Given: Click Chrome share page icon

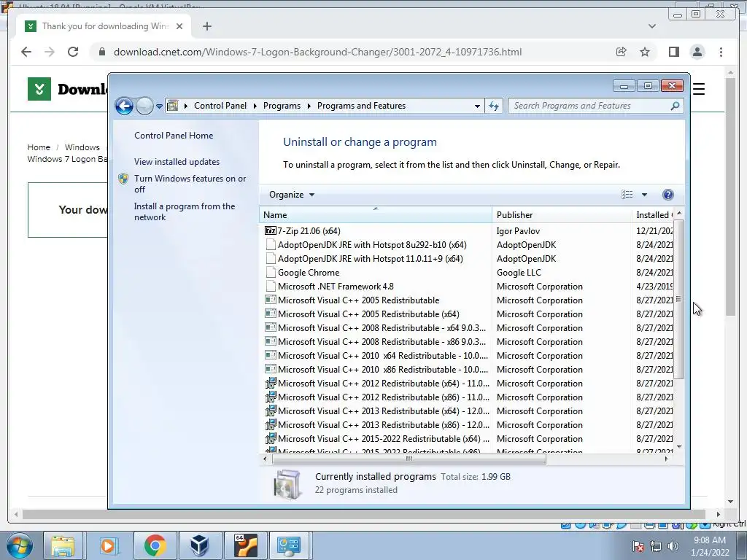Looking at the screenshot, I should (x=621, y=52).
